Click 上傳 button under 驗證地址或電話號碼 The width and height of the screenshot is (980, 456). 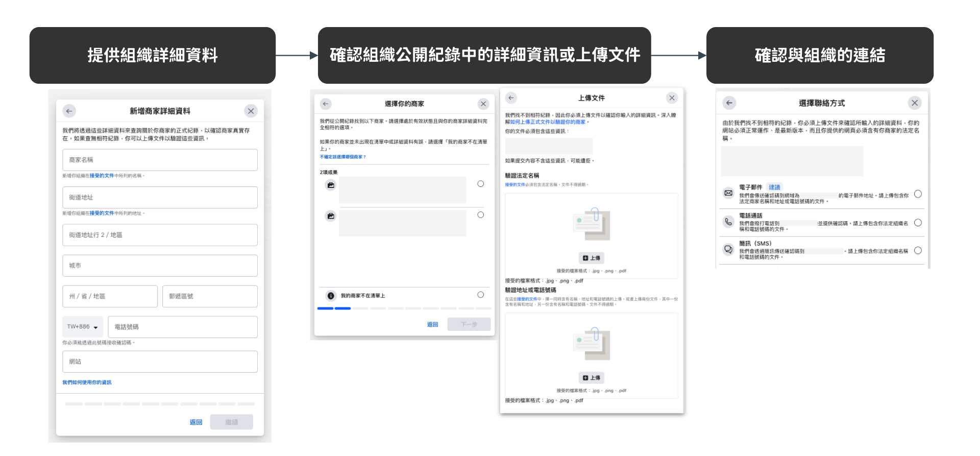pyautogui.click(x=591, y=378)
